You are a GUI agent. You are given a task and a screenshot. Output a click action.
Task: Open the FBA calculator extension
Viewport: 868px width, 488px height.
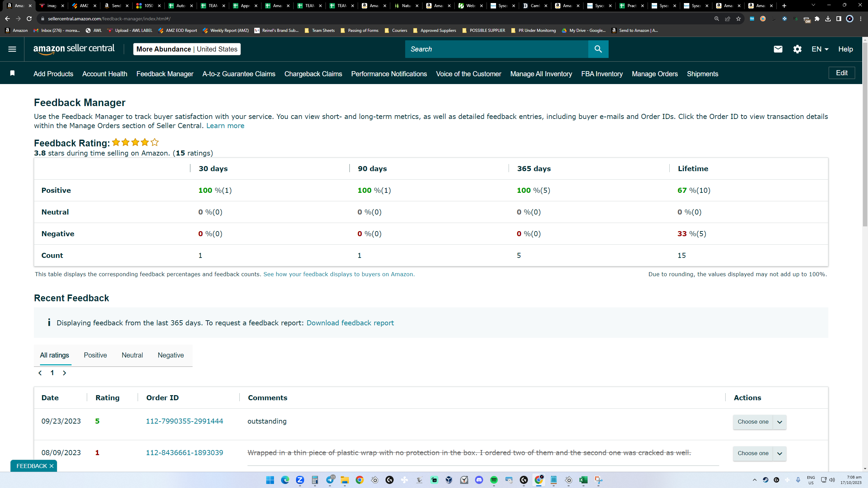click(752, 19)
